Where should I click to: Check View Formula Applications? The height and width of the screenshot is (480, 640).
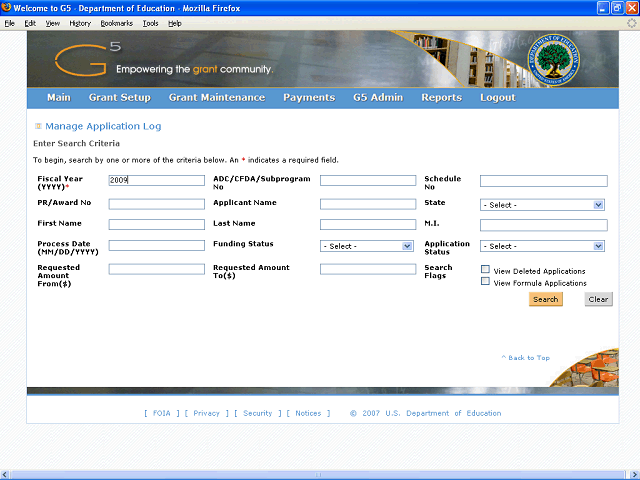(x=485, y=281)
